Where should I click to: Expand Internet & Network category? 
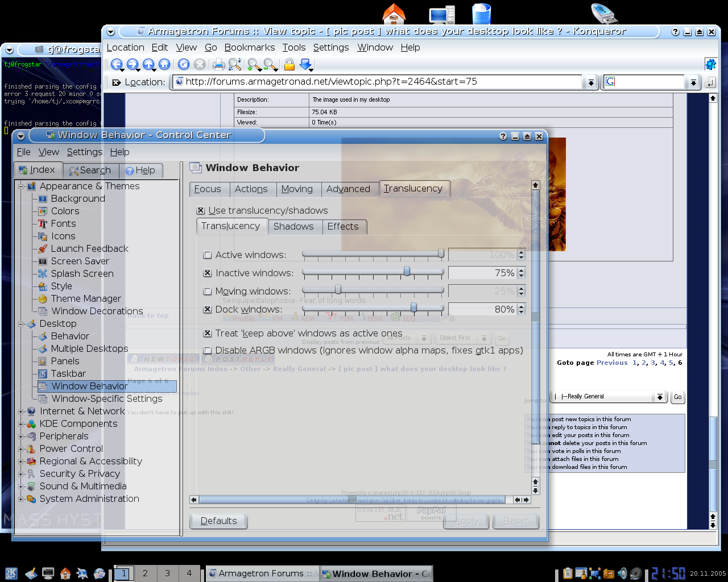(x=21, y=411)
